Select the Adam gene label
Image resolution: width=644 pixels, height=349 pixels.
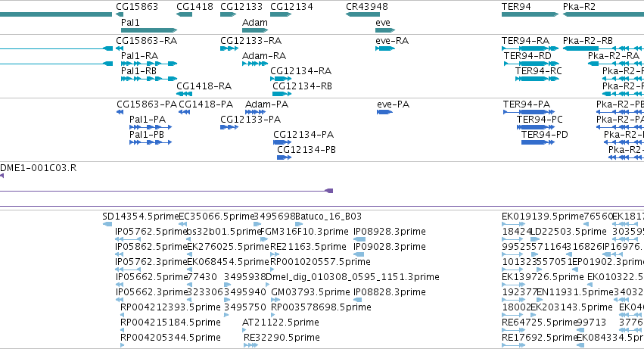[x=254, y=23]
